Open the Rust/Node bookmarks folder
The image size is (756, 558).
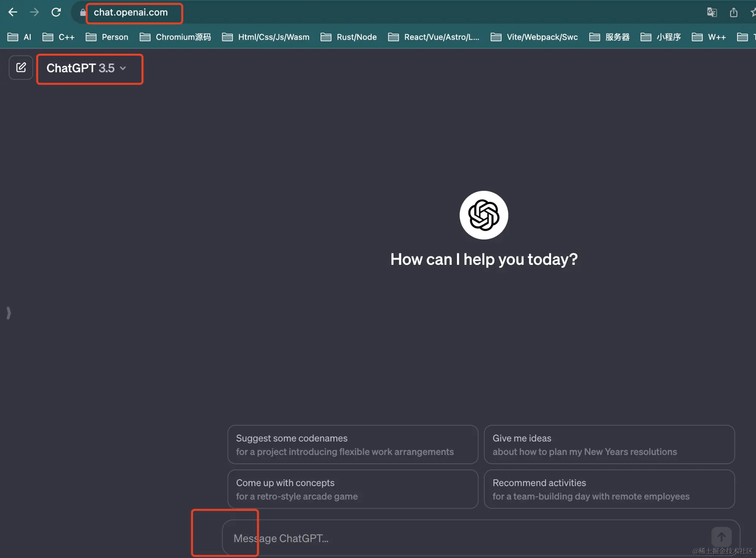[x=349, y=37]
